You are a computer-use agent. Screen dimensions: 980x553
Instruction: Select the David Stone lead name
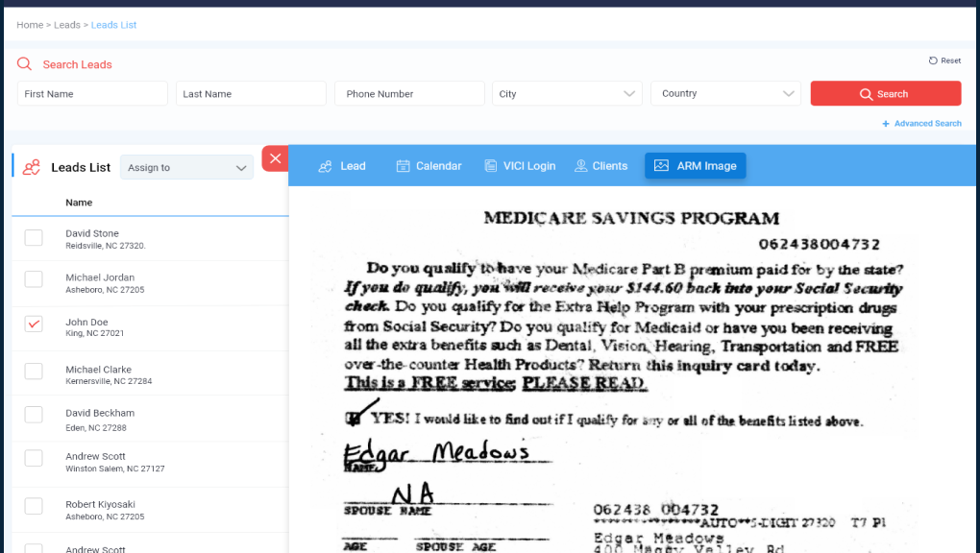click(x=92, y=233)
